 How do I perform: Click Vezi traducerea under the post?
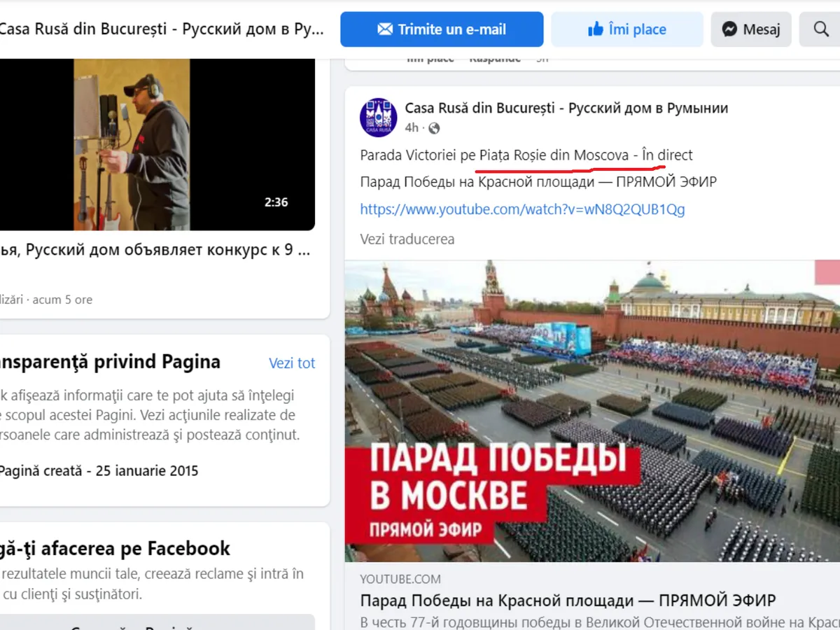tap(407, 239)
